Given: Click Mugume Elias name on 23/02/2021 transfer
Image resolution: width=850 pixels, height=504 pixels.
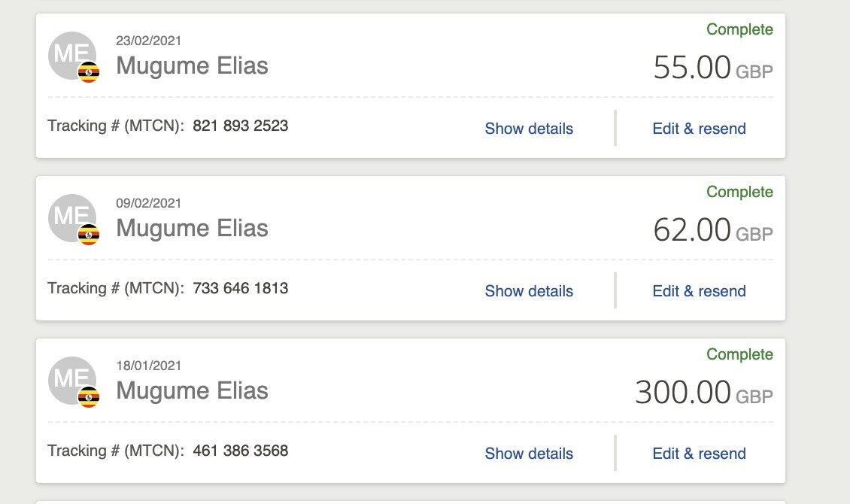Looking at the screenshot, I should tap(192, 66).
